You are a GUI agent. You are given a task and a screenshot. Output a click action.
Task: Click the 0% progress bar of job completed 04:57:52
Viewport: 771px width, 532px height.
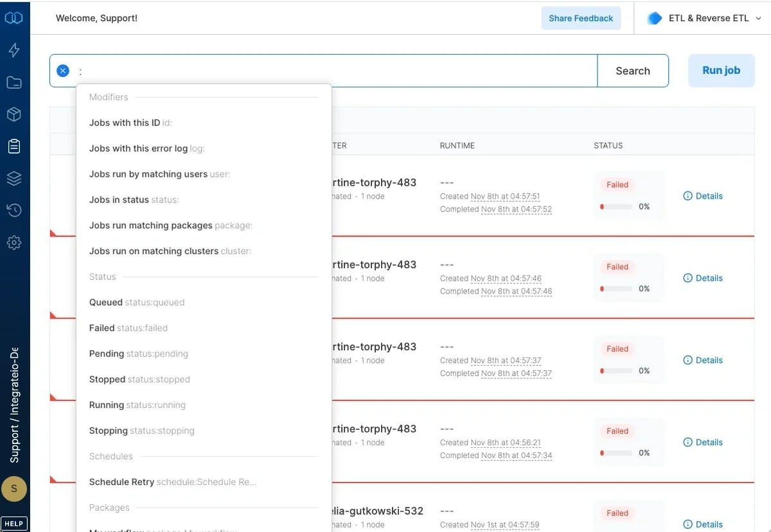616,207
